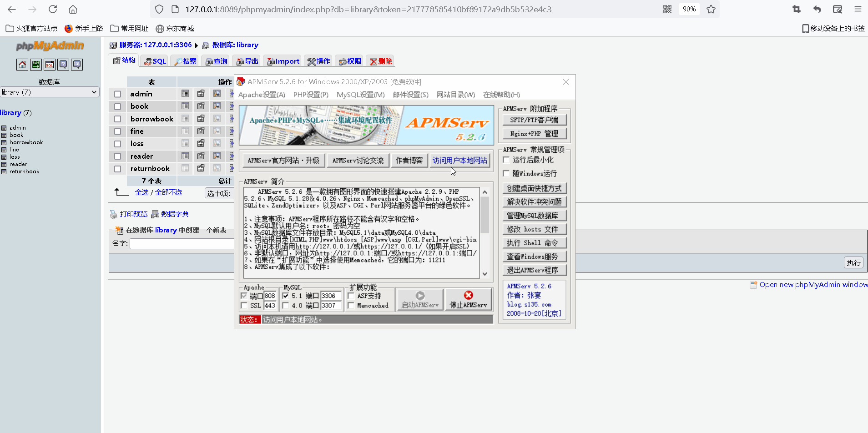Switch to the SQL tab in phpMyAdmin

[x=155, y=61]
